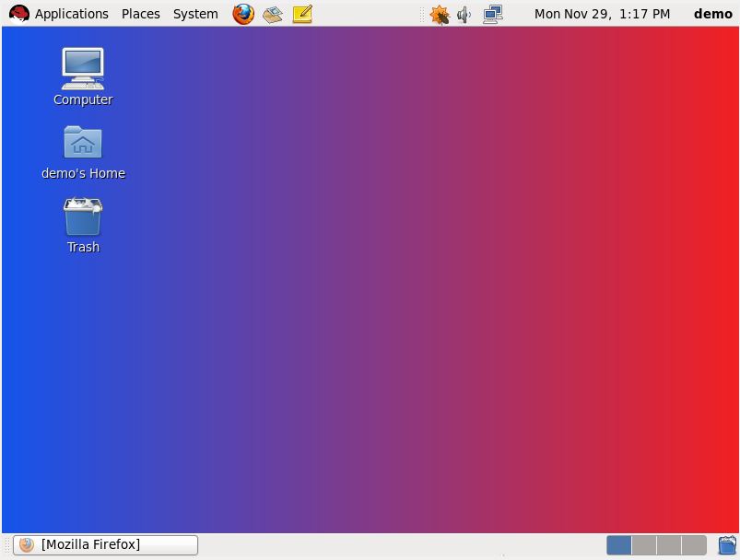Open the Places menu
Screen dimensions: 740x560
[140, 14]
